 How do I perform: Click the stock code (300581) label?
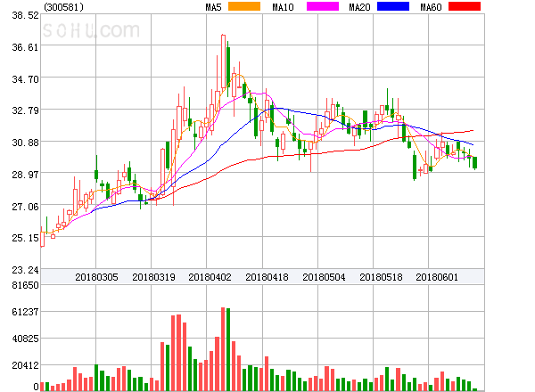click(x=64, y=7)
